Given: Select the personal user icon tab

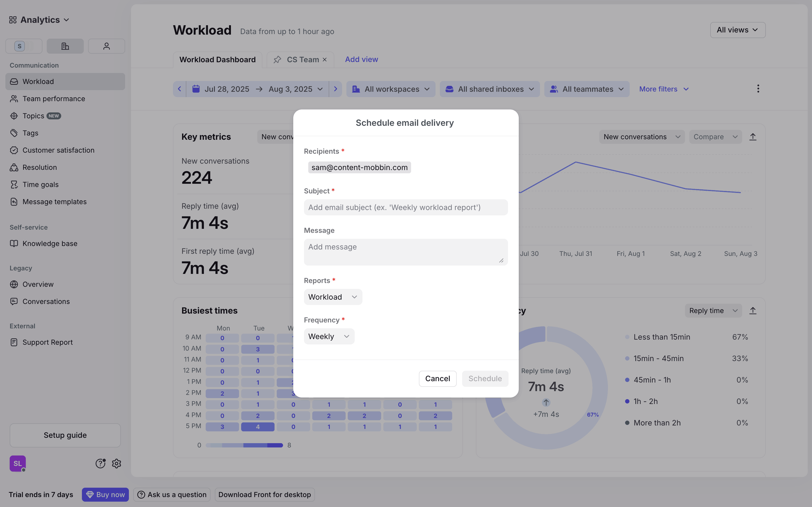Looking at the screenshot, I should [106, 46].
